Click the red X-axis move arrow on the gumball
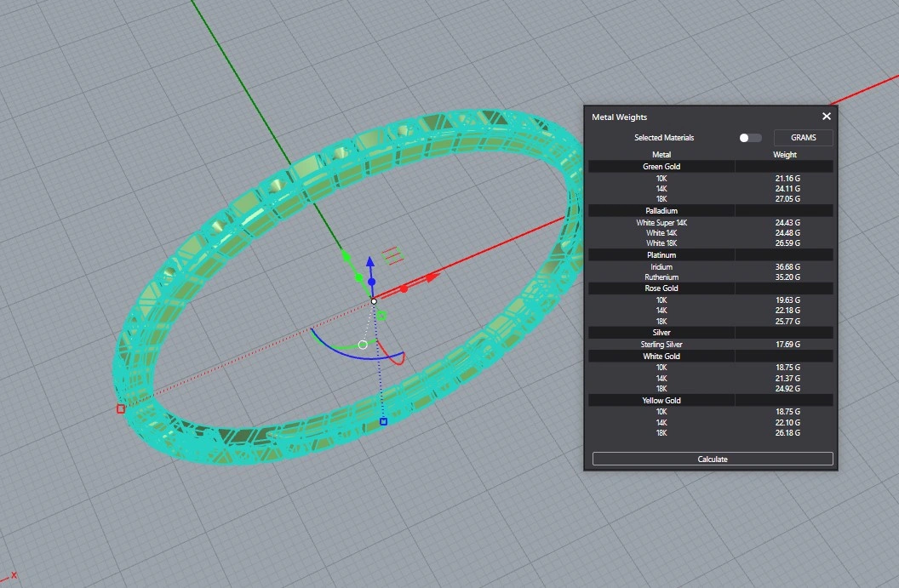 432,277
